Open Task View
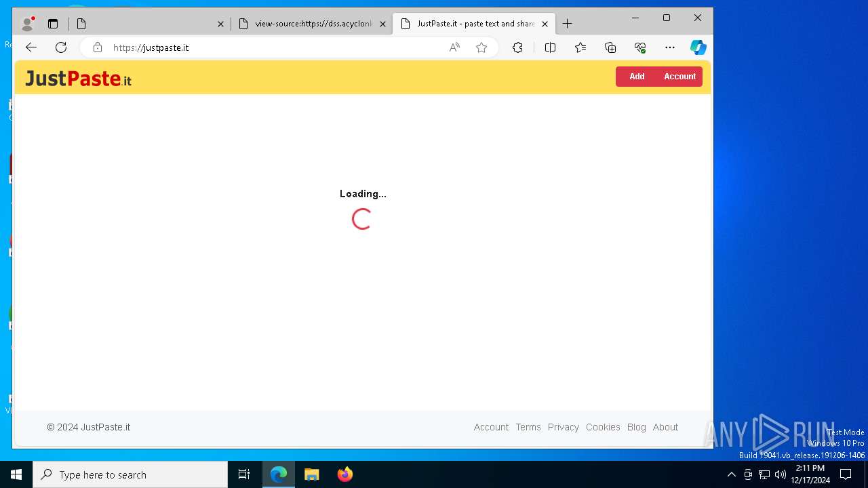Image resolution: width=868 pixels, height=488 pixels. 244,474
